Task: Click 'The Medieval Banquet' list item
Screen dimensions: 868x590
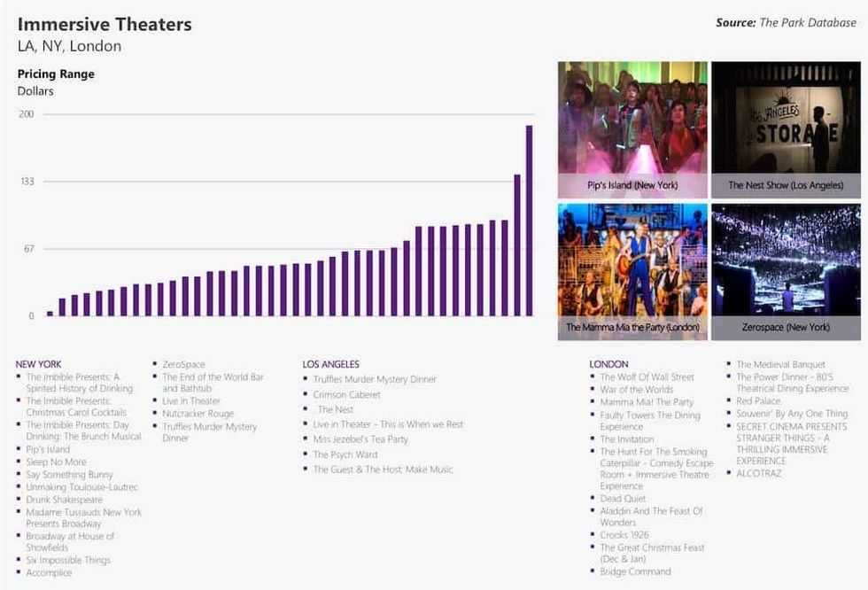Action: (780, 364)
